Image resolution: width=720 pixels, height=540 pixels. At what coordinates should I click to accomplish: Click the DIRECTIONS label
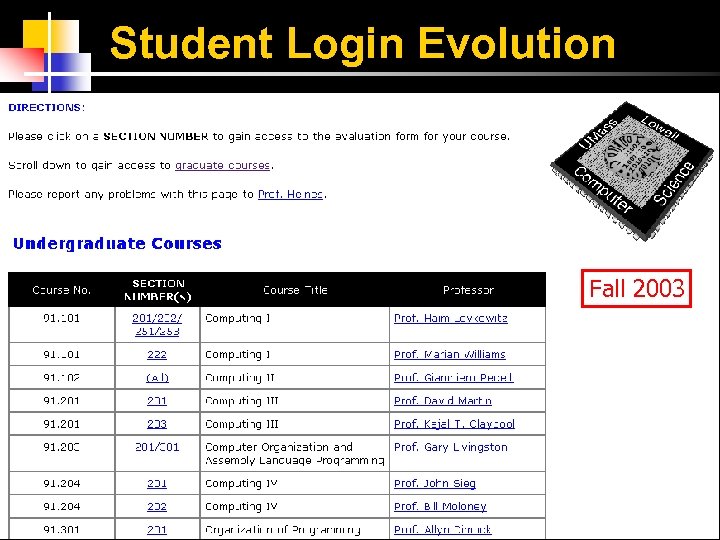point(46,107)
